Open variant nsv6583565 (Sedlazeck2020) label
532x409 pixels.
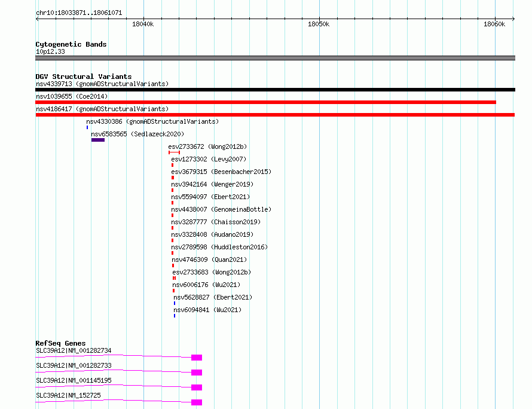pyautogui.click(x=137, y=134)
